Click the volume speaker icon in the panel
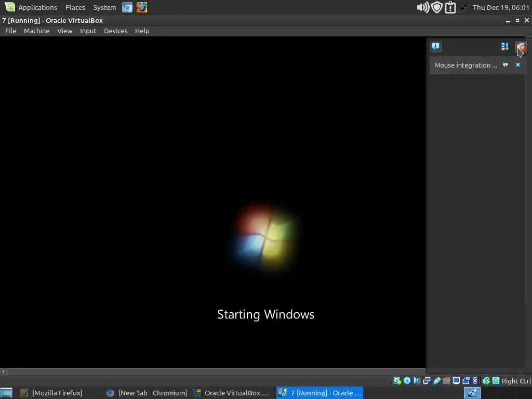The image size is (532, 399). tap(423, 7)
